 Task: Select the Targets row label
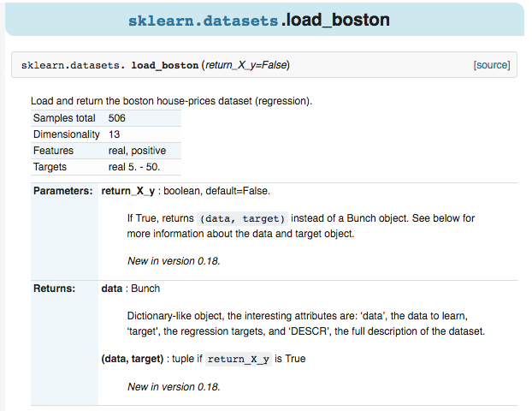pyautogui.click(x=50, y=167)
